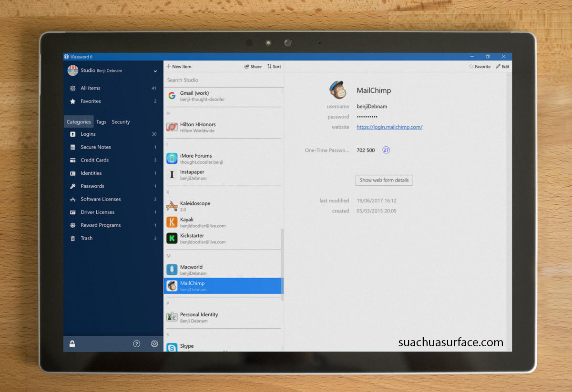Click the 1Password logo in title bar
The height and width of the screenshot is (392, 572).
[67, 57]
